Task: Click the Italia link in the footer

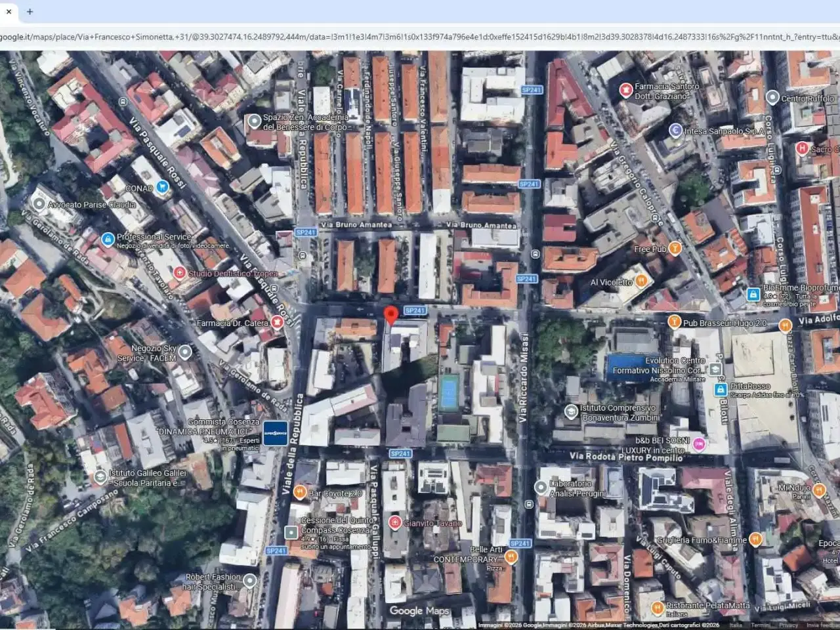Action: [736, 625]
